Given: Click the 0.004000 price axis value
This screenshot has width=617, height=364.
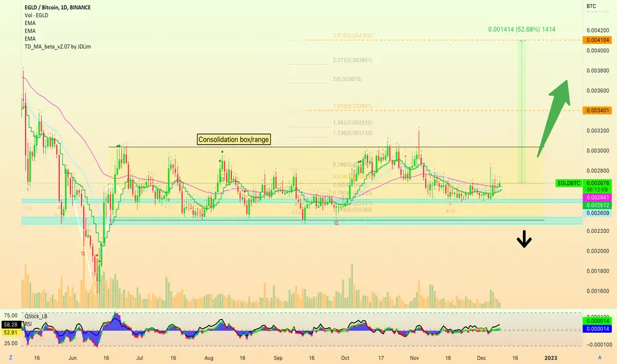Looking at the screenshot, I should [598, 50].
